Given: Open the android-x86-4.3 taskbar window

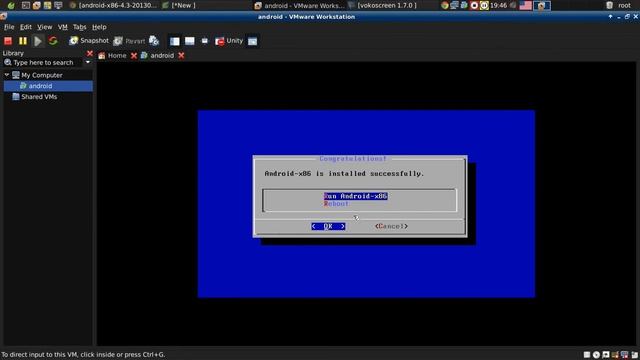Looking at the screenshot, I should [x=113, y=5].
